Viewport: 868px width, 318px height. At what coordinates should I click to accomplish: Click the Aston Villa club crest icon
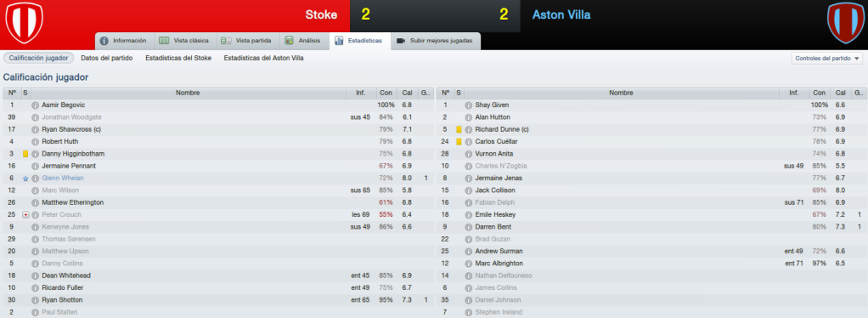click(x=845, y=23)
